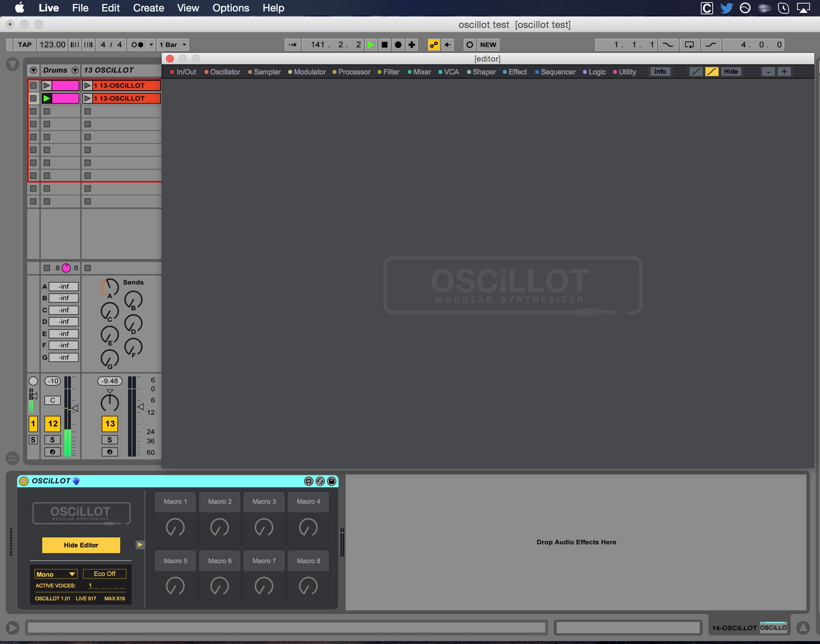820x644 pixels.
Task: Show or hide browser triangle icon
Action: [13, 64]
